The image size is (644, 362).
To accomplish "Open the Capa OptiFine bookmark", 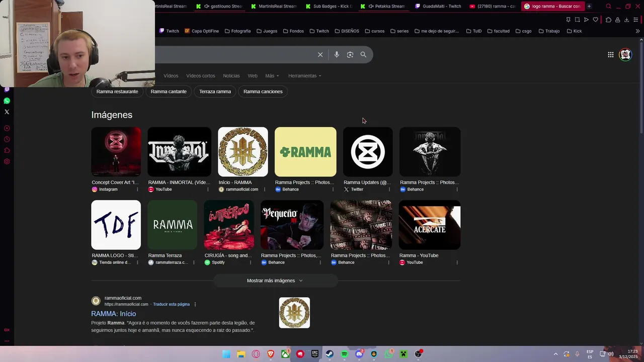I will [x=201, y=31].
